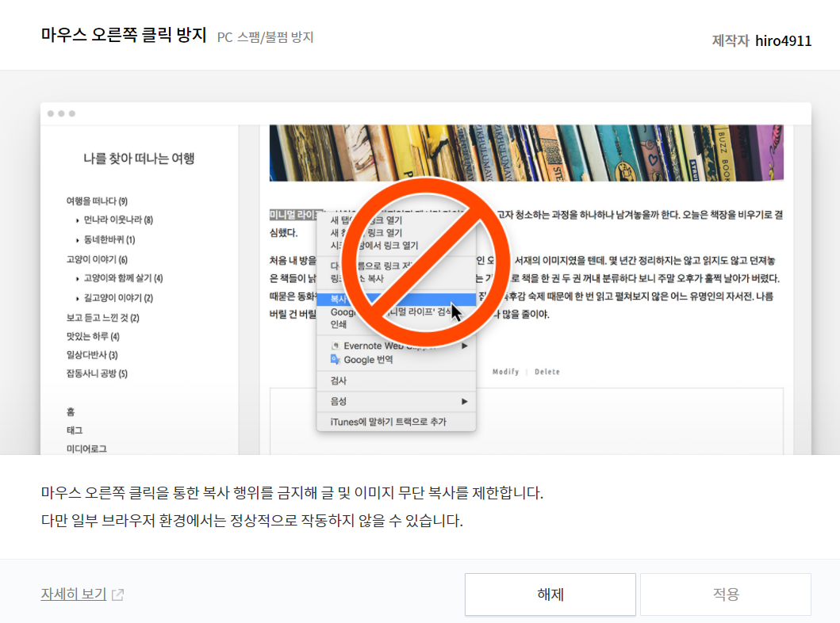Click the plugin title 마우스 오른쪽 클릭 방지
Image resolution: width=840 pixels, height=623 pixels.
pyautogui.click(x=124, y=35)
